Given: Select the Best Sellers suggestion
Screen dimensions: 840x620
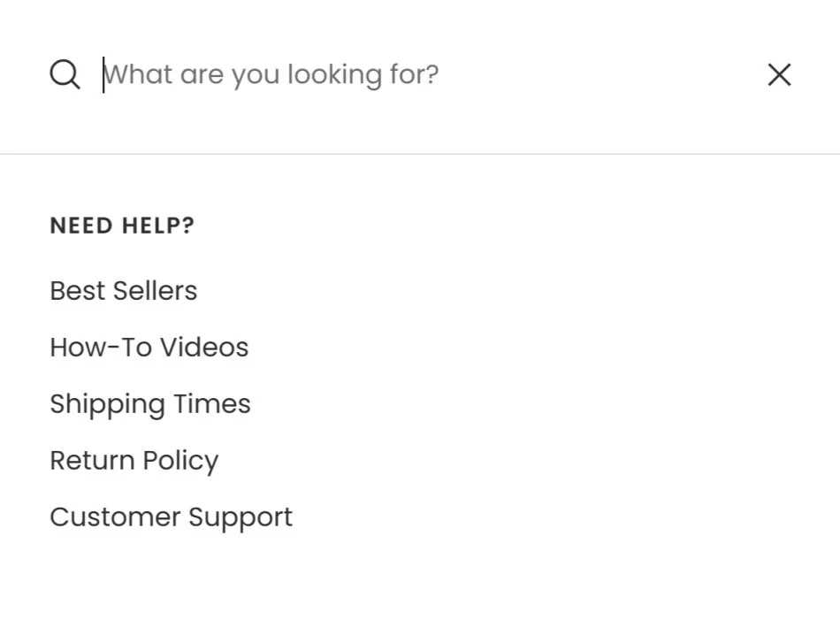Looking at the screenshot, I should click(x=123, y=290).
